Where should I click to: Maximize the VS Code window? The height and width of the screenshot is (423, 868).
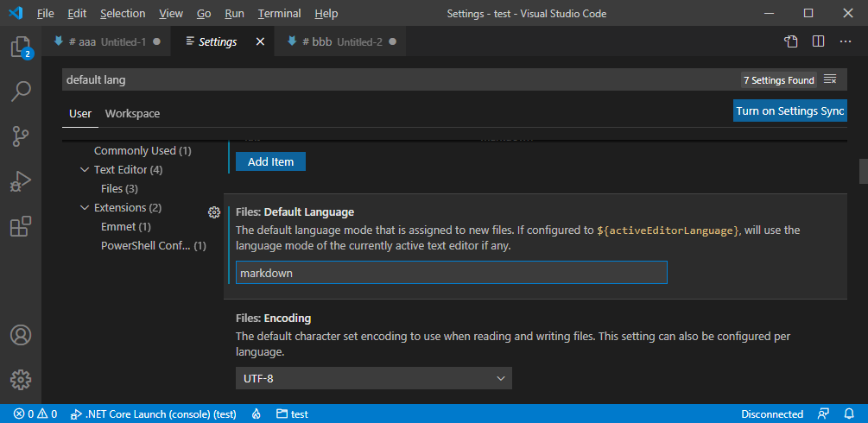(808, 13)
